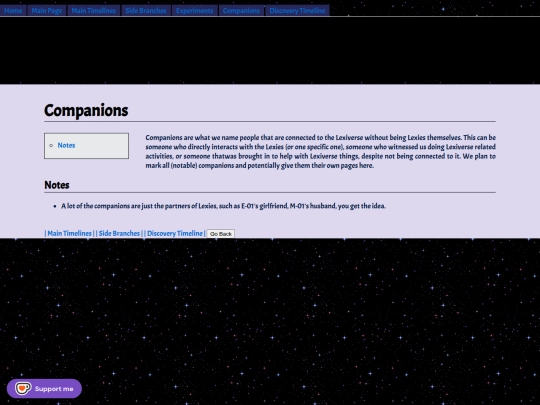This screenshot has width=540, height=405.
Task: Open Main Timelines in the top navigation bar
Action: 94,10
